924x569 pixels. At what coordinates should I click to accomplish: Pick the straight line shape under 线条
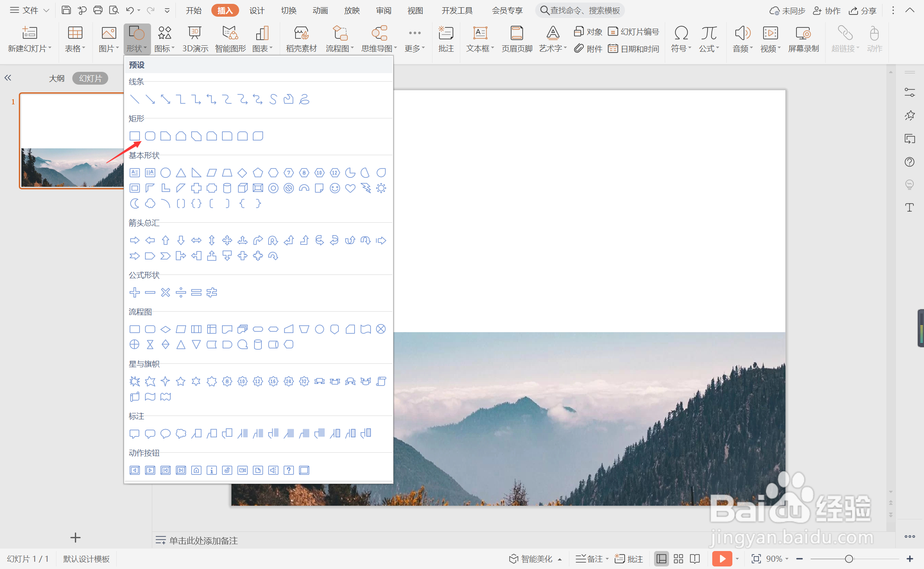click(x=135, y=99)
